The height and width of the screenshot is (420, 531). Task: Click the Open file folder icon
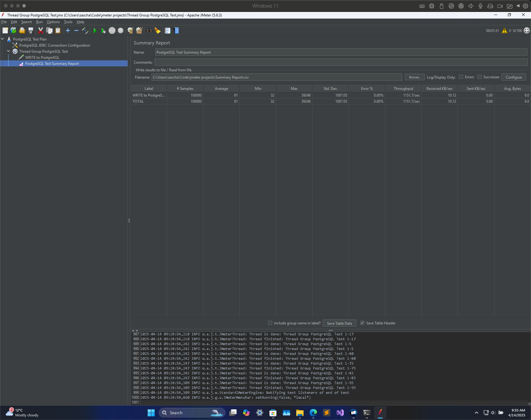coord(22,30)
